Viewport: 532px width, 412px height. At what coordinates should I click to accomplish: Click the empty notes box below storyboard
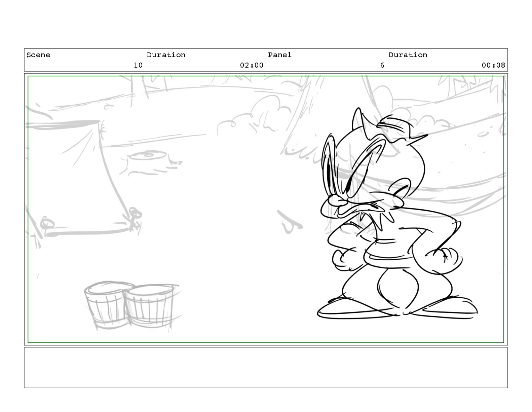pyautogui.click(x=266, y=368)
